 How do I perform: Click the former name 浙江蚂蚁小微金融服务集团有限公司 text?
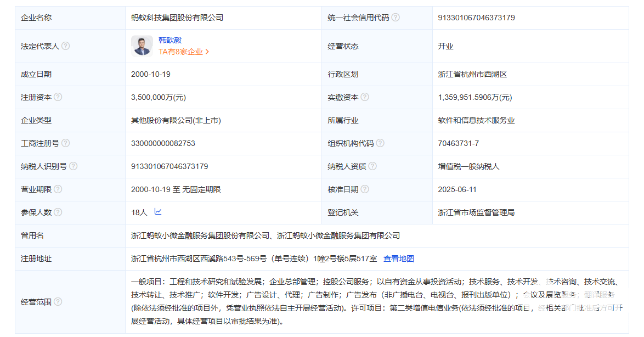[338, 235]
